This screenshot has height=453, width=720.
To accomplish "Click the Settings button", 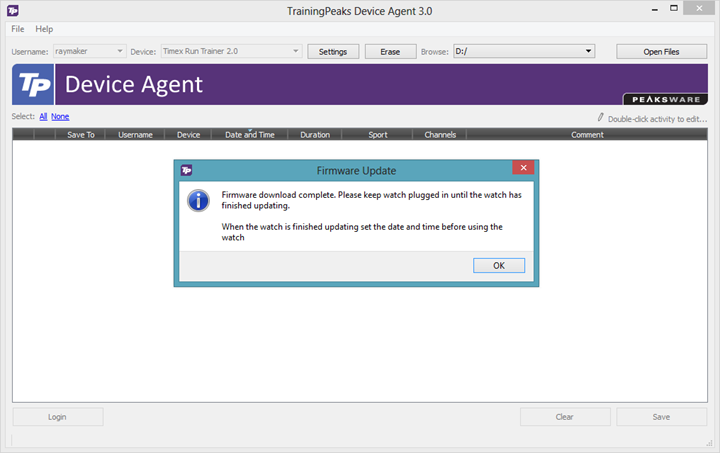I will coord(333,51).
